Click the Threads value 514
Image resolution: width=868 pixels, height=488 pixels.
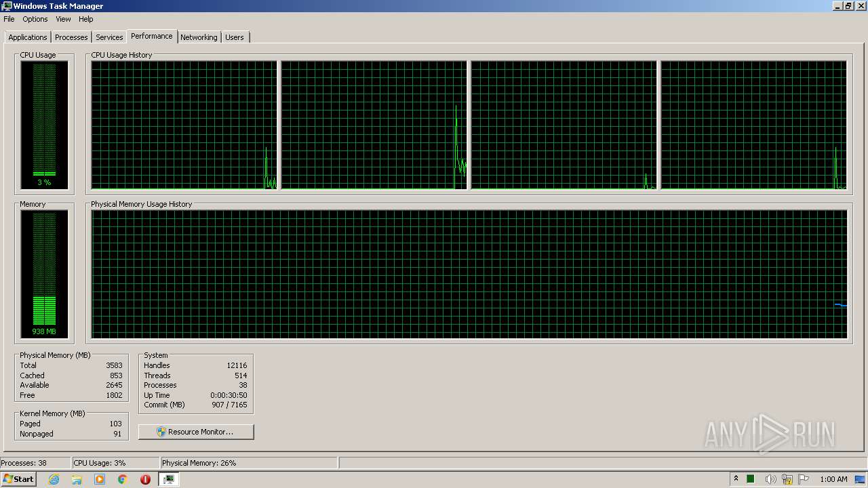(241, 375)
